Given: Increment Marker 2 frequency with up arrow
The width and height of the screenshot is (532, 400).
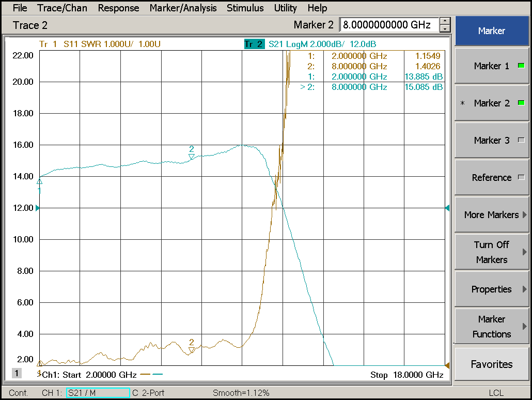Looking at the screenshot, I should point(445,21).
